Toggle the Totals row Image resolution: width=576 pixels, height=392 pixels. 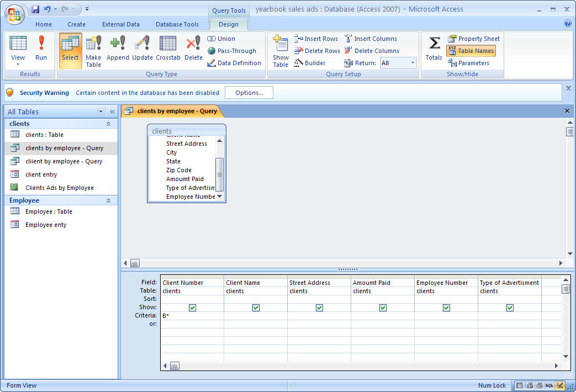(x=434, y=48)
